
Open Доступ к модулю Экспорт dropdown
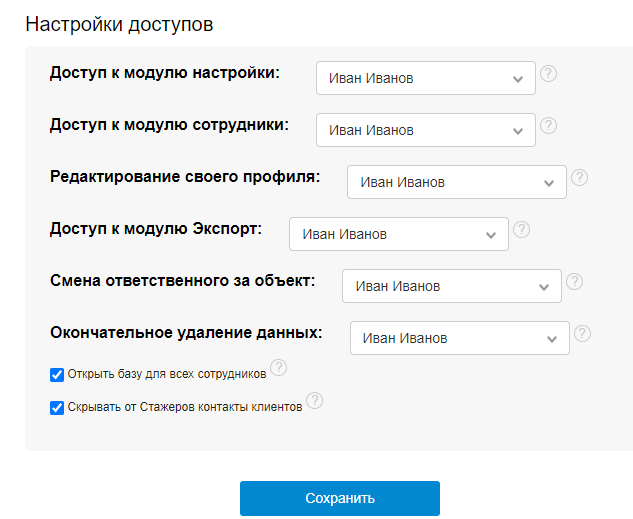[398, 234]
